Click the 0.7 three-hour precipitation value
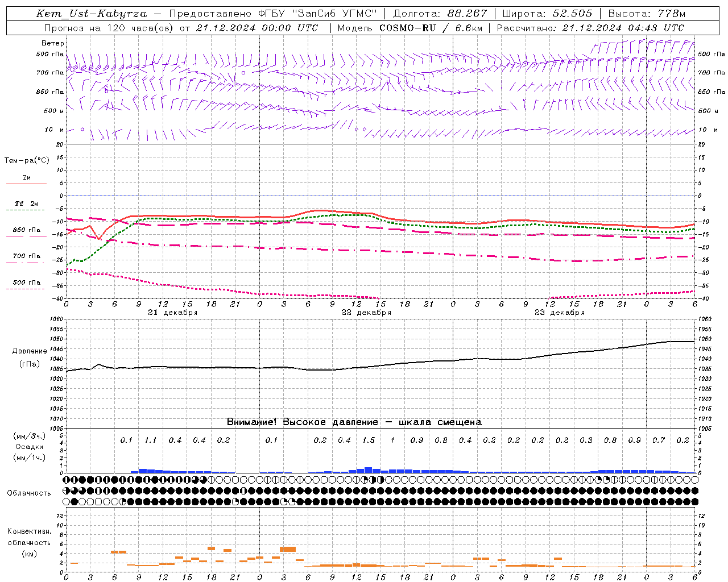The height and width of the screenshot is (582, 728). [x=659, y=440]
